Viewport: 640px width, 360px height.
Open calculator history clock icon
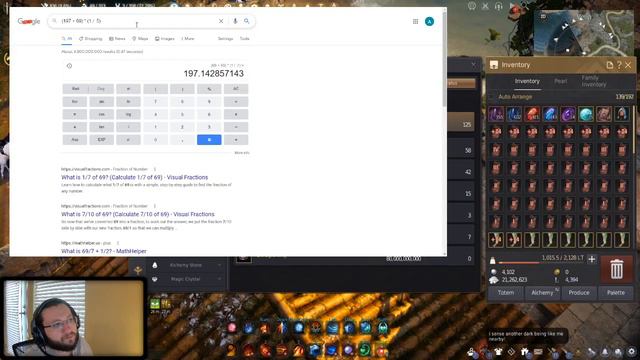point(69,66)
